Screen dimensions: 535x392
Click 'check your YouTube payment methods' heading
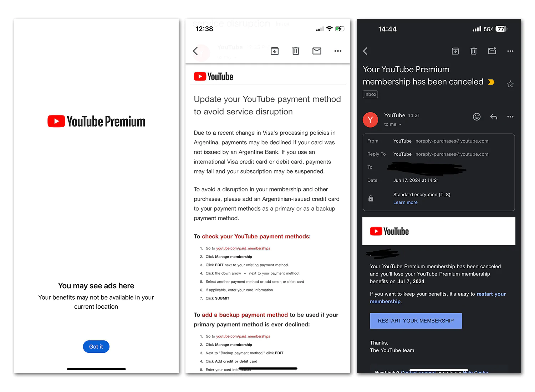coord(255,237)
